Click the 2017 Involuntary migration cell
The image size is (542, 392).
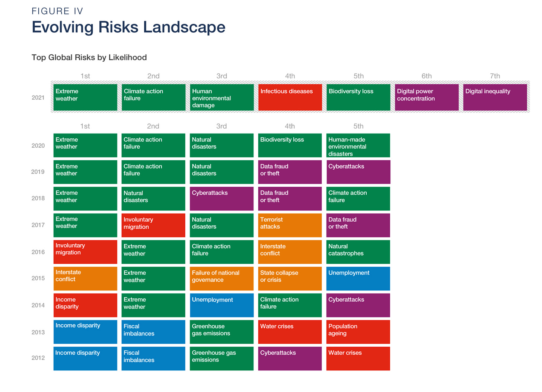click(153, 225)
